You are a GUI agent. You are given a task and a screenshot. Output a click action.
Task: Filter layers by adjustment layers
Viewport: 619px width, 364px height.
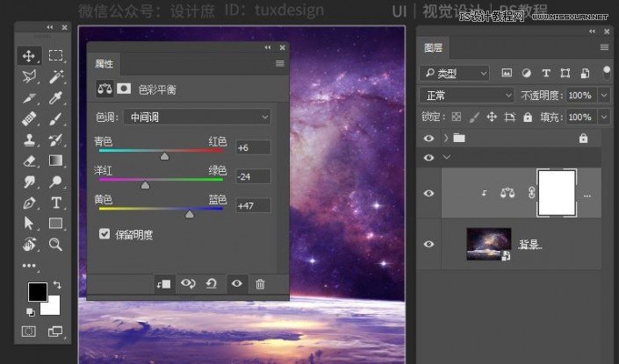coord(526,73)
